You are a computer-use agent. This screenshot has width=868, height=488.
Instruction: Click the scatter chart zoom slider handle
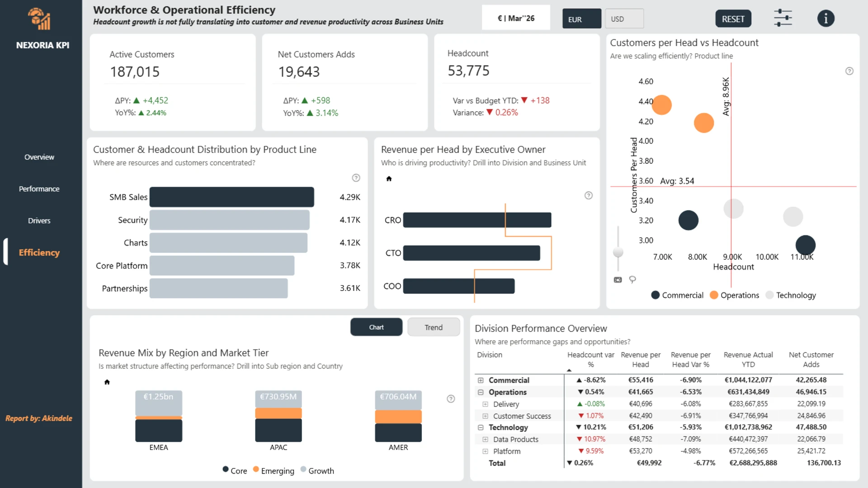pyautogui.click(x=618, y=252)
